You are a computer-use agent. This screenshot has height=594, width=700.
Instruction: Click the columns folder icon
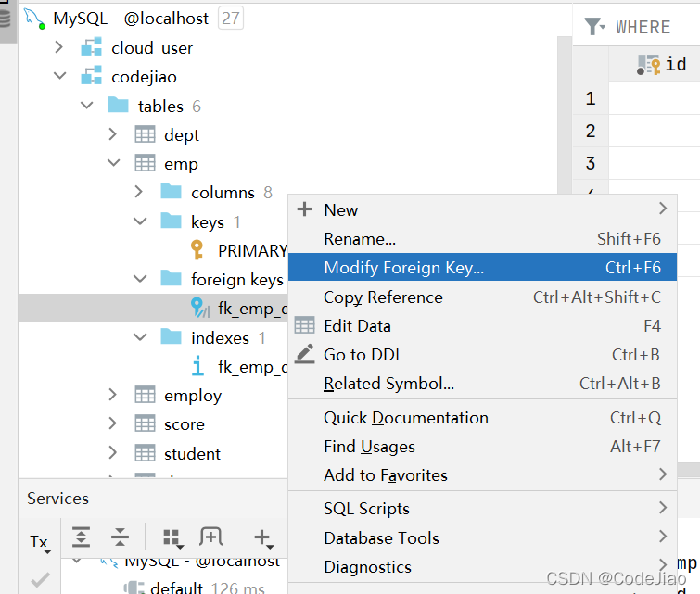[171, 192]
